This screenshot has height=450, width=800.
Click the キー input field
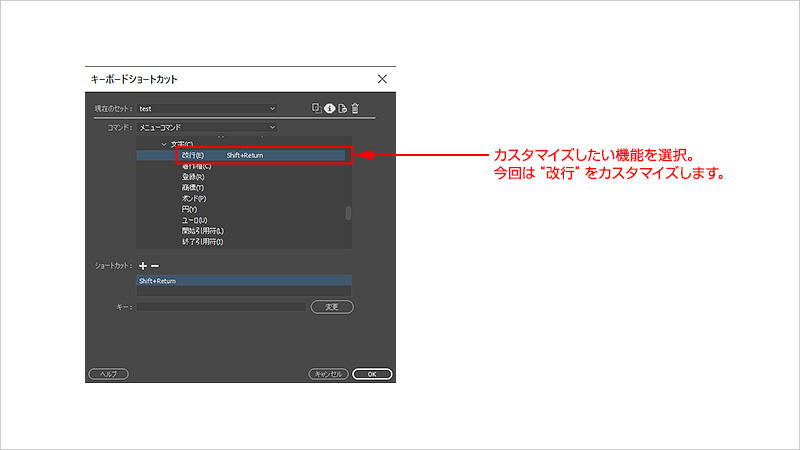tap(221, 307)
